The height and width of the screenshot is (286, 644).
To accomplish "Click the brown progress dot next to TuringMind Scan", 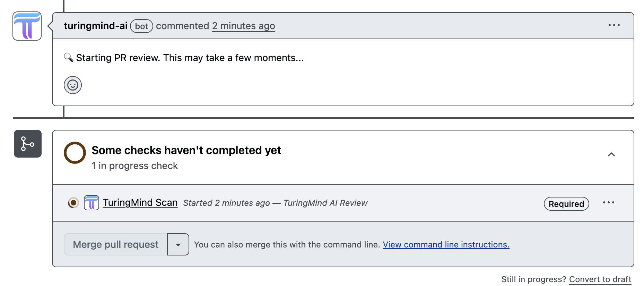I will 72,203.
